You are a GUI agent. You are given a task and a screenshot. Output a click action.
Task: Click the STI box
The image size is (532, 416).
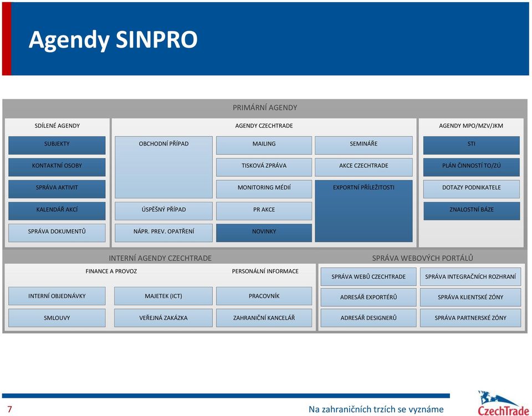point(471,145)
